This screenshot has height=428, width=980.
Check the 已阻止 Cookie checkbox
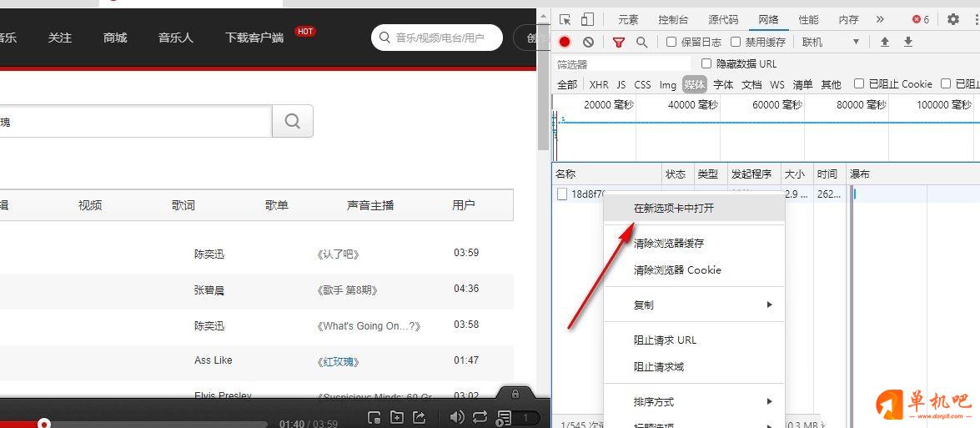(859, 83)
